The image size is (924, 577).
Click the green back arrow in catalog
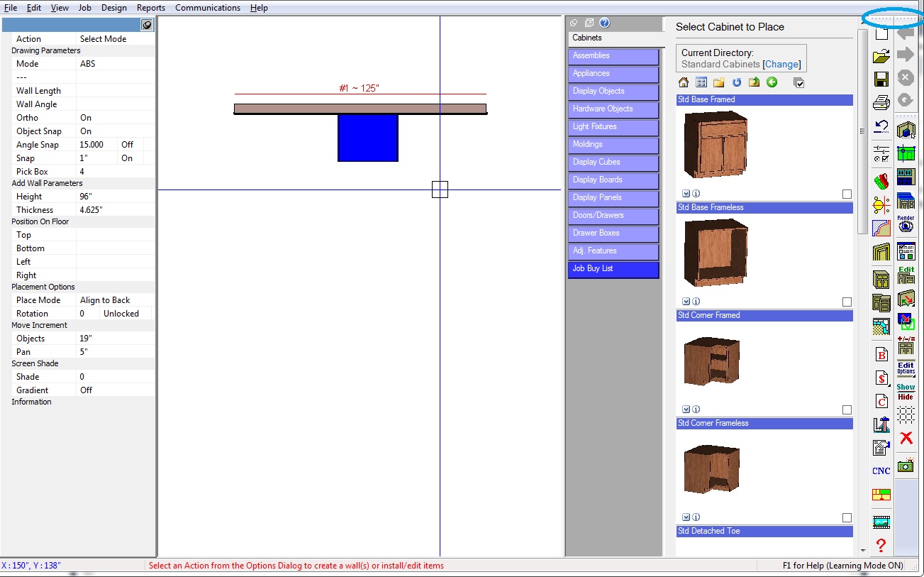click(x=772, y=82)
